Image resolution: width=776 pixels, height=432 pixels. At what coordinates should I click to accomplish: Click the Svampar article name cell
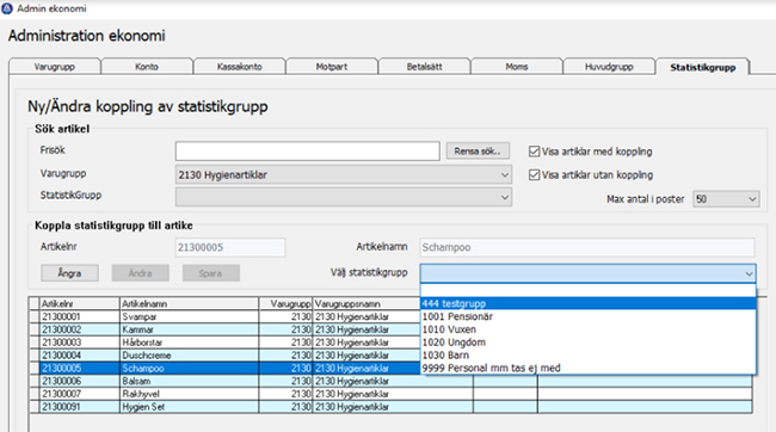[x=189, y=317]
